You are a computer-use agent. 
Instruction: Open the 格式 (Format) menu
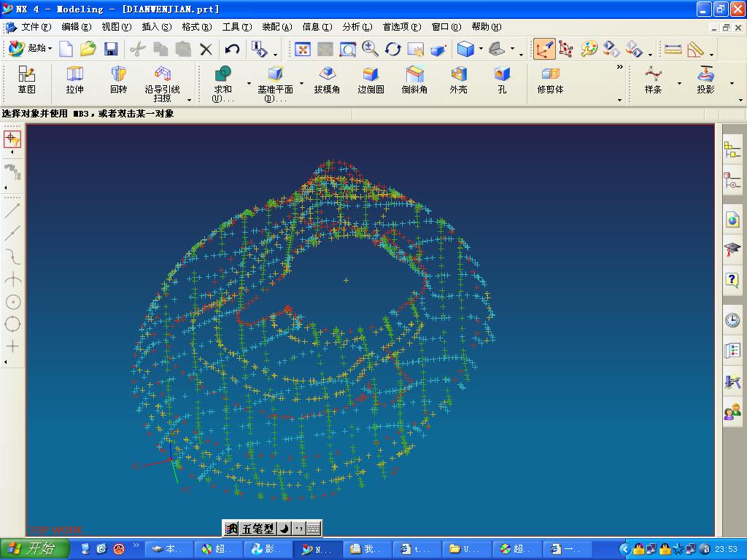196,27
